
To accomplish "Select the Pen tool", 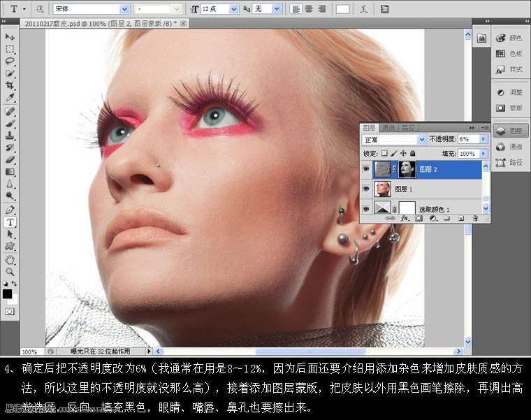I will click(10, 210).
